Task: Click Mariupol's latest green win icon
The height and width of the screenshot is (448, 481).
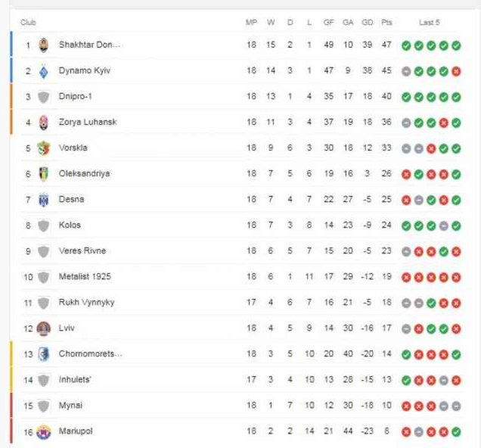Action: point(456,432)
